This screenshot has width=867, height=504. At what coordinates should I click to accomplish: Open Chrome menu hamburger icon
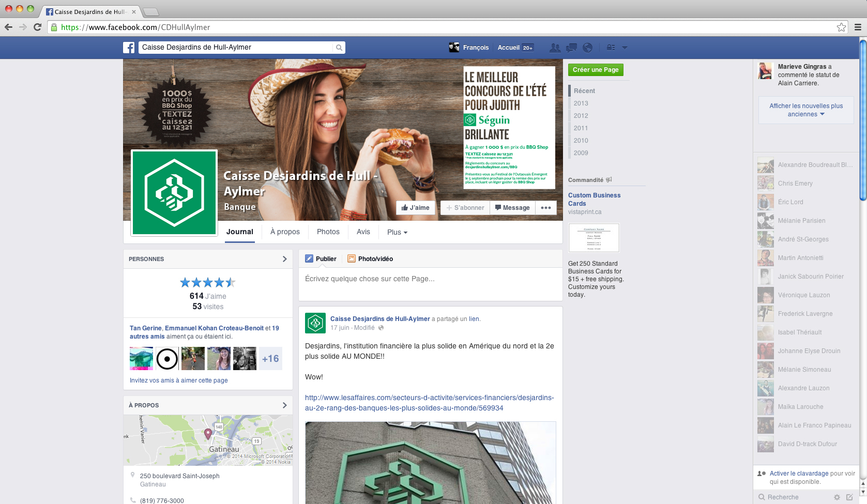coord(858,27)
